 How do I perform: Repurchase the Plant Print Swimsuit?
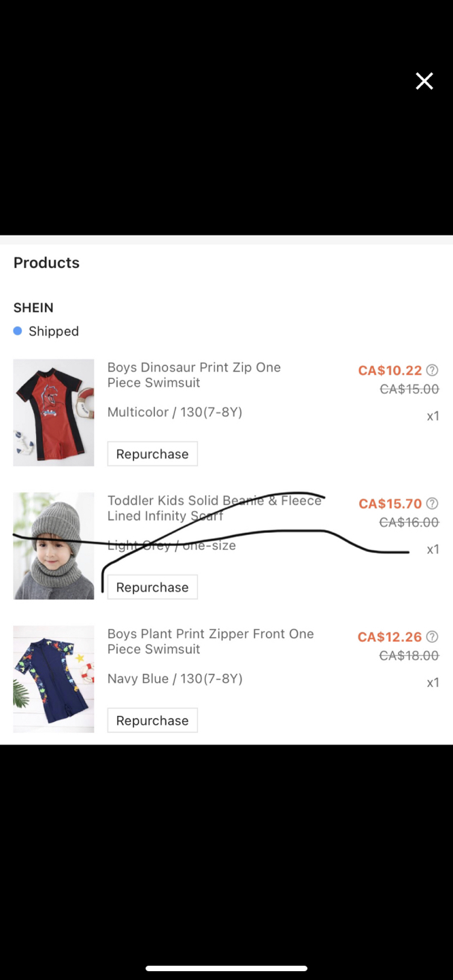click(152, 721)
